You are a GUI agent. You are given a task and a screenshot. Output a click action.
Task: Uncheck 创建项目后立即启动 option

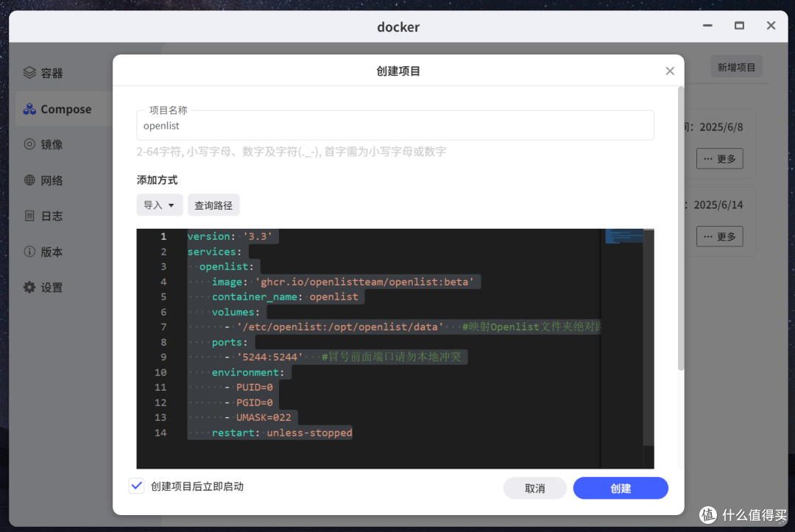136,486
